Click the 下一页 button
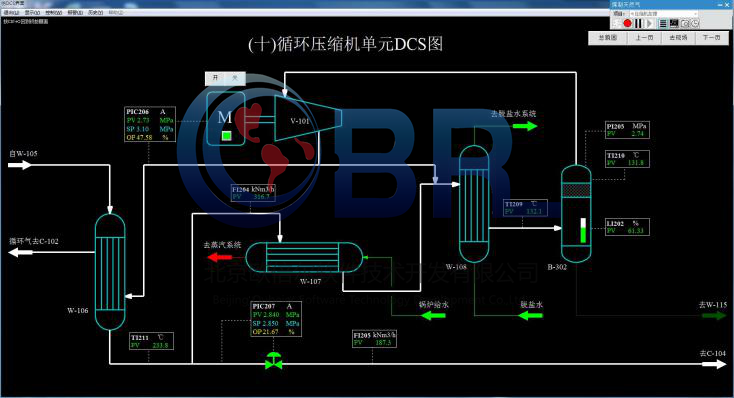Screen dimensions: 734x398 point(712,37)
